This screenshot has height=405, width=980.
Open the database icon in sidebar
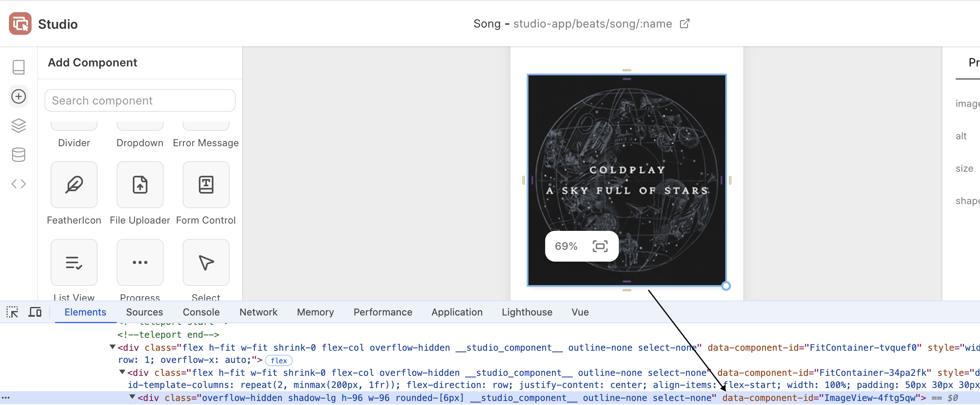pyautogui.click(x=19, y=155)
